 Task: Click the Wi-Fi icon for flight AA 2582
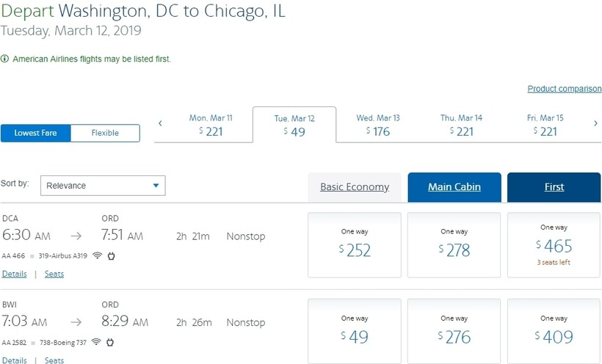pos(95,343)
